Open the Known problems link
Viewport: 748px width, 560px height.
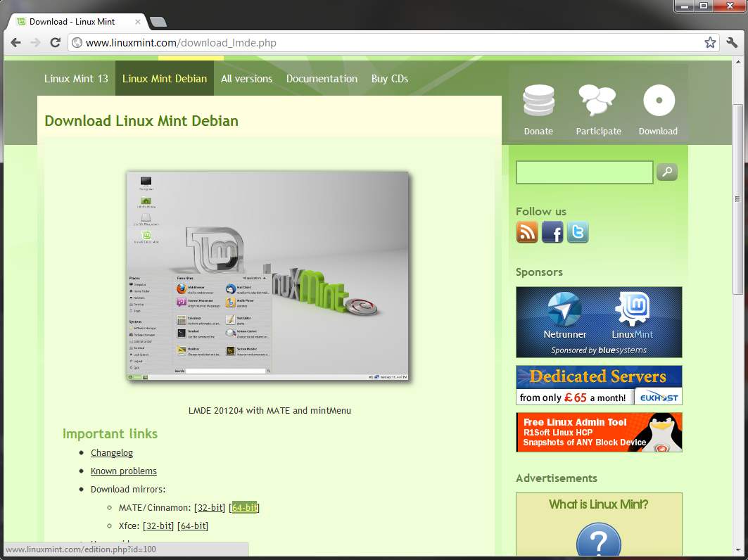(x=124, y=471)
